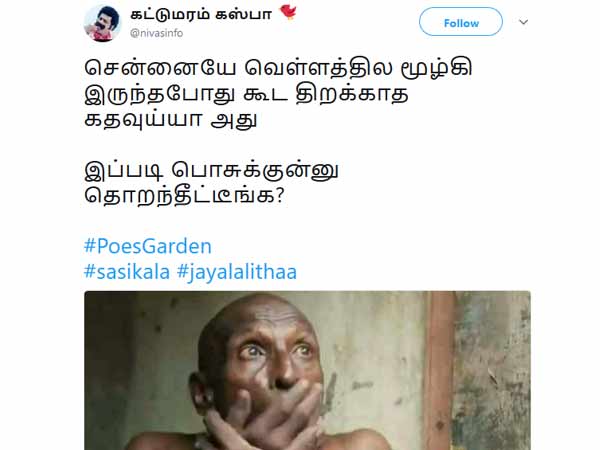The height and width of the screenshot is (450, 600).
Task: Click the இப்படி பொசுக்குன்னு text line
Action: [x=211, y=171]
